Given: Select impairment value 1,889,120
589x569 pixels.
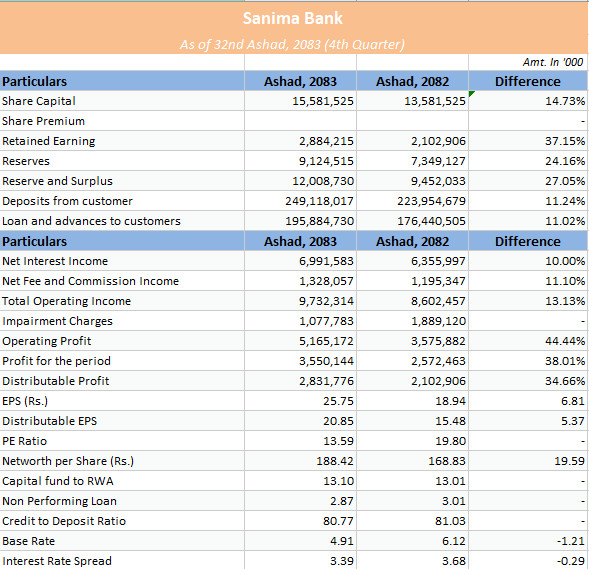Looking at the screenshot, I should (438, 321).
